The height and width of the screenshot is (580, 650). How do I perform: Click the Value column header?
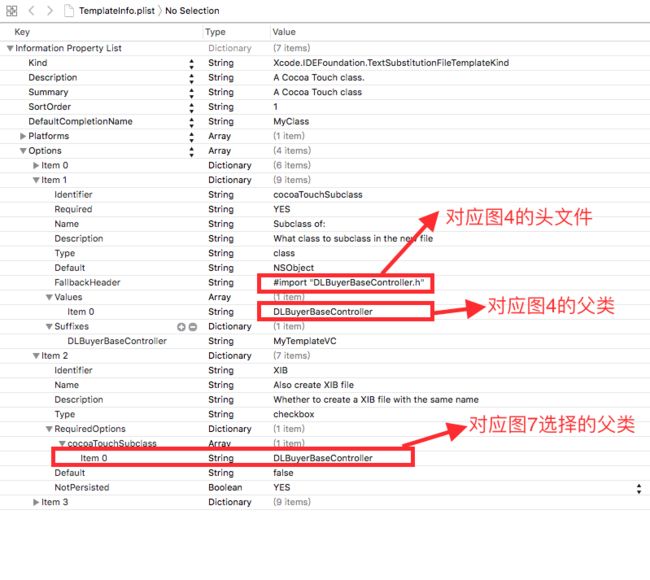[284, 32]
